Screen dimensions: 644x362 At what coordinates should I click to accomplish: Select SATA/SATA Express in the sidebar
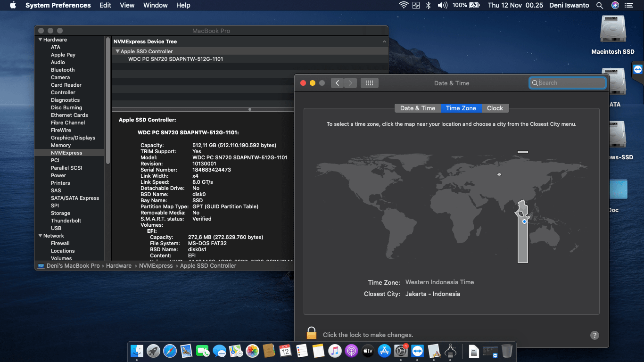point(75,198)
